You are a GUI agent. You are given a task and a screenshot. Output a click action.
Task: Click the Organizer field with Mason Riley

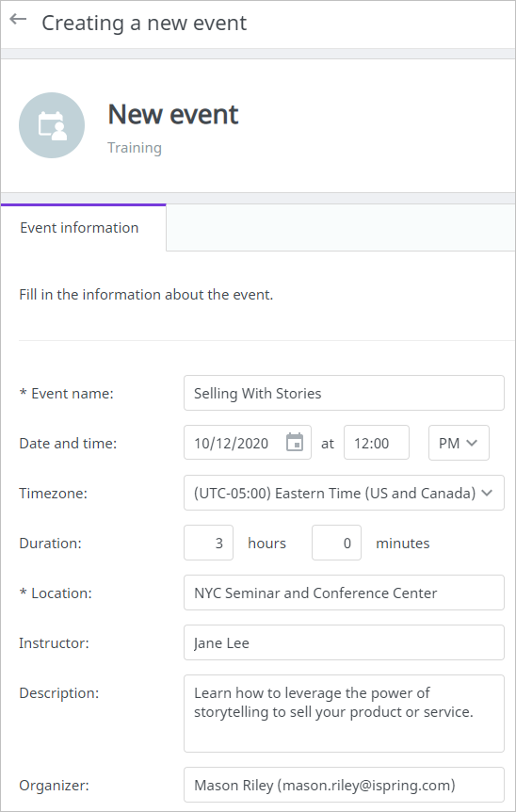point(344,785)
